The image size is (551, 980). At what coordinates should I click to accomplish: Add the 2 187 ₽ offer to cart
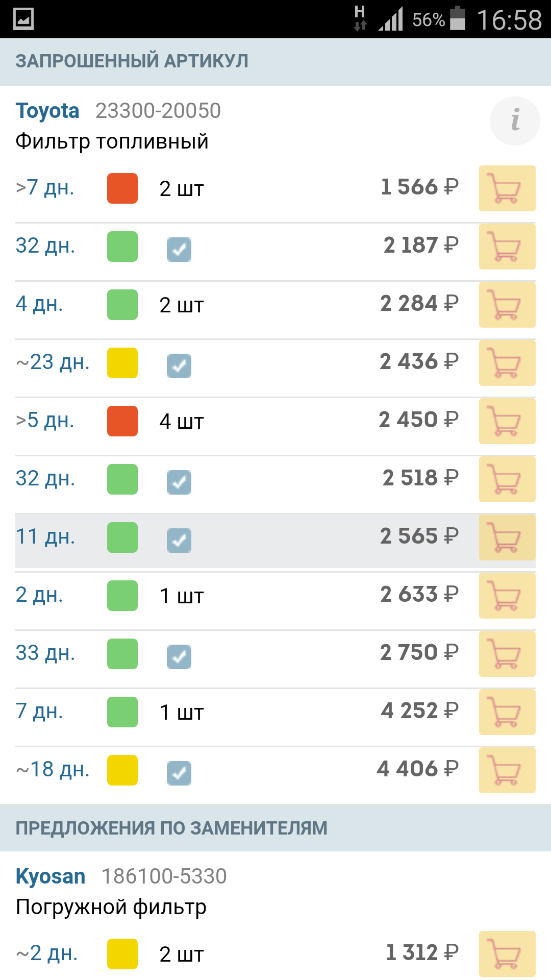pyautogui.click(x=507, y=247)
